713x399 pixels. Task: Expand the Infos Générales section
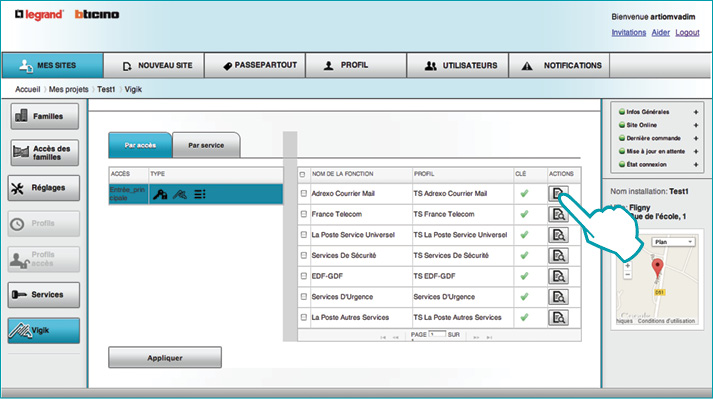pos(696,112)
